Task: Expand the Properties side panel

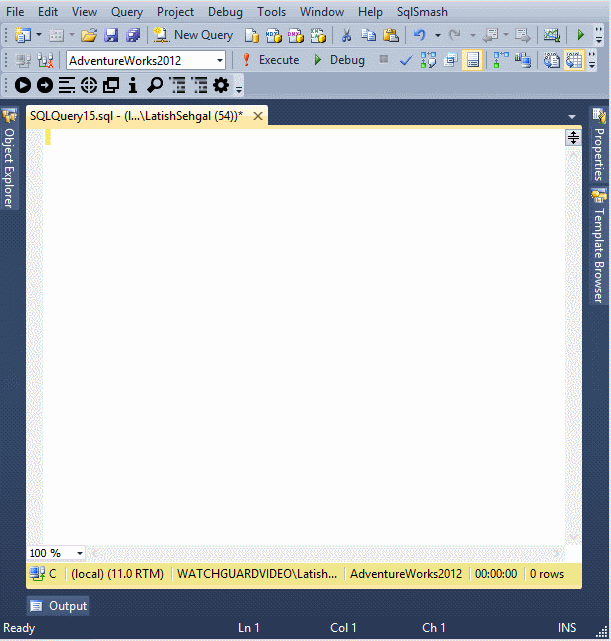Action: click(x=599, y=145)
